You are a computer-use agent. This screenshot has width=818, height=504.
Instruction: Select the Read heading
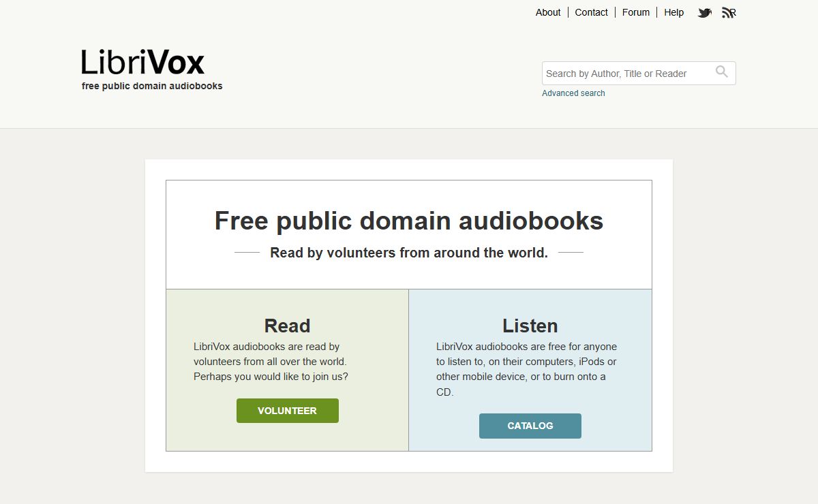coord(287,326)
